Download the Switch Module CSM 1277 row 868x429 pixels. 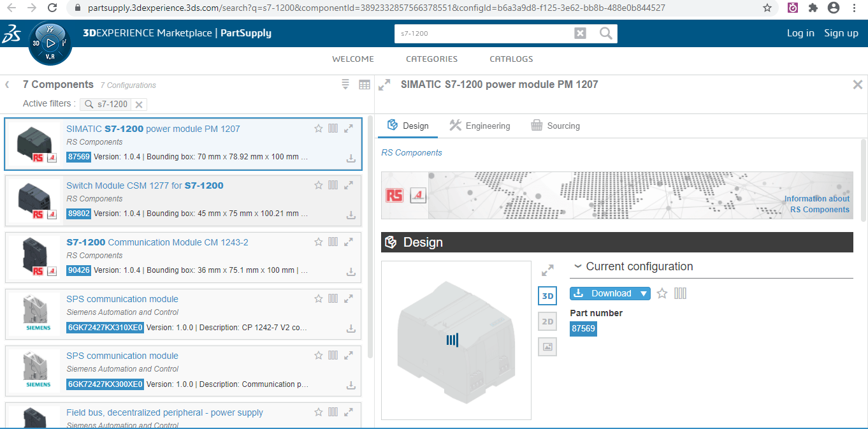(351, 215)
